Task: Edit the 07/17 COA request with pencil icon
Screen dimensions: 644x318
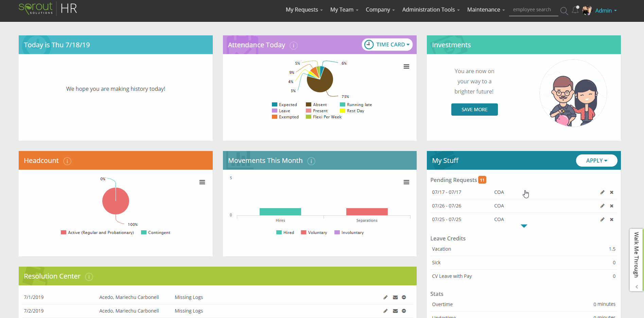Action: (x=602, y=192)
